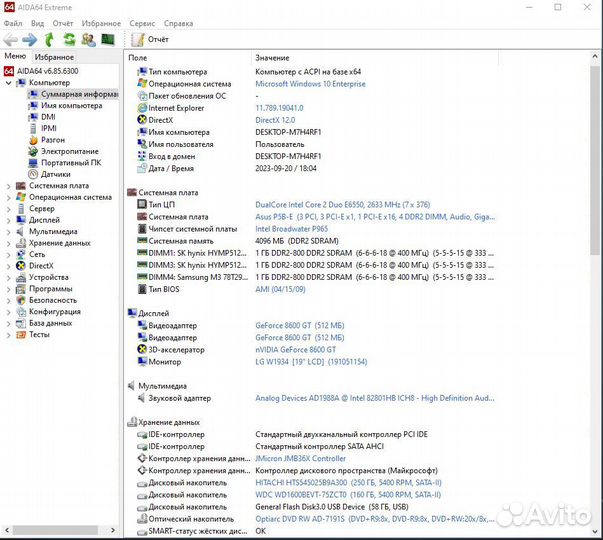Open the Вид menu
Image resolution: width=603 pixels, height=540 pixels.
37,23
